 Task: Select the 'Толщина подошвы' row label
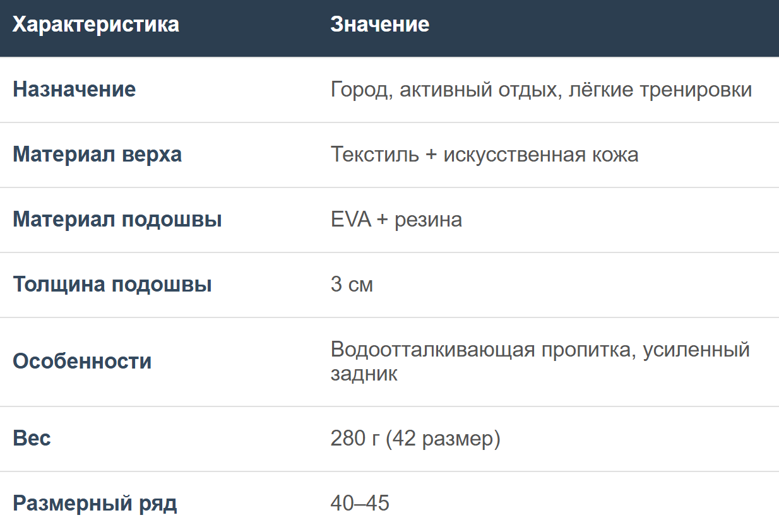(x=112, y=285)
